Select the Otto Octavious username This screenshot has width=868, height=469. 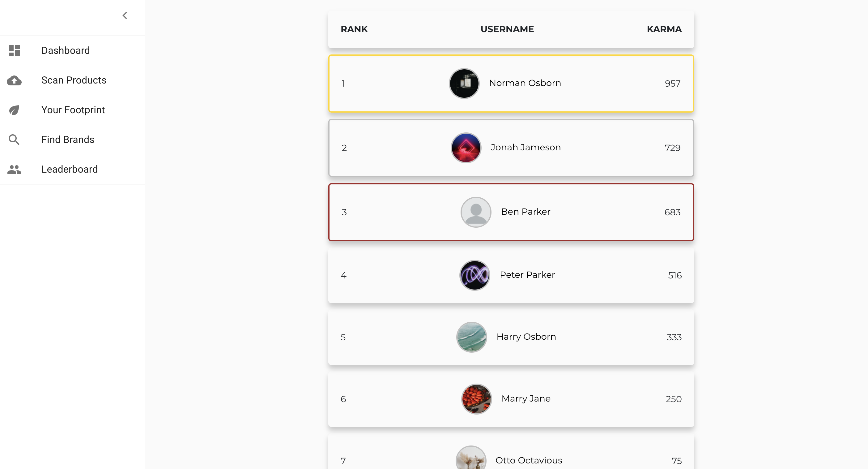coord(529,460)
